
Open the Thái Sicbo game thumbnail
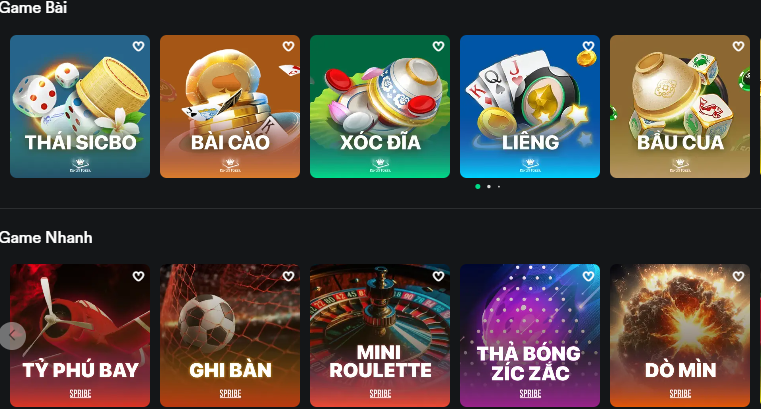(x=80, y=106)
